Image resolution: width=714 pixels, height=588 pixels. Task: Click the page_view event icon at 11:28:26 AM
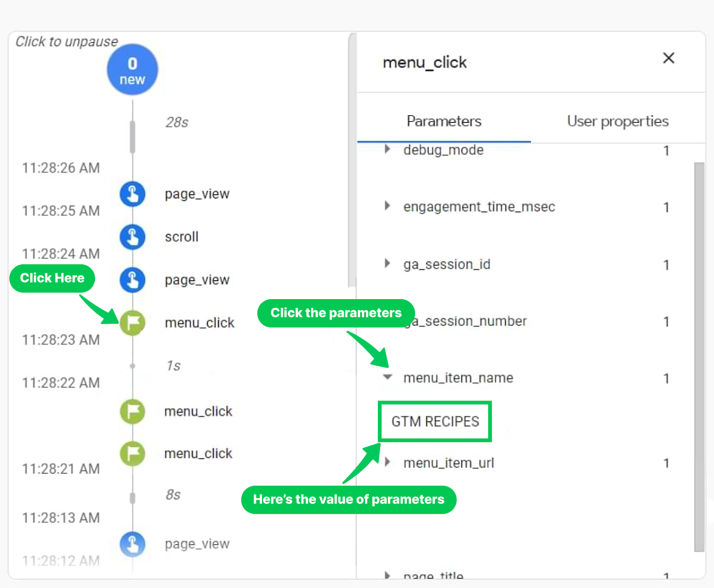coord(132,194)
